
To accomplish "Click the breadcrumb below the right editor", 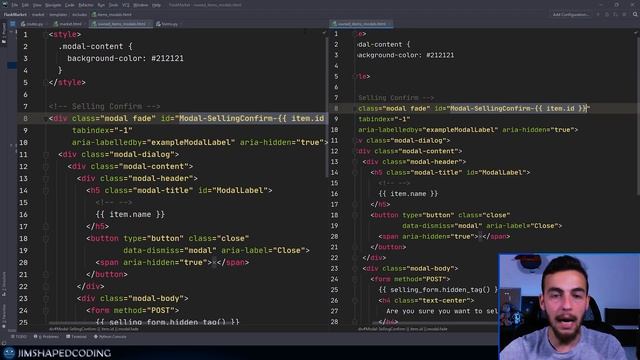I will pos(403,329).
